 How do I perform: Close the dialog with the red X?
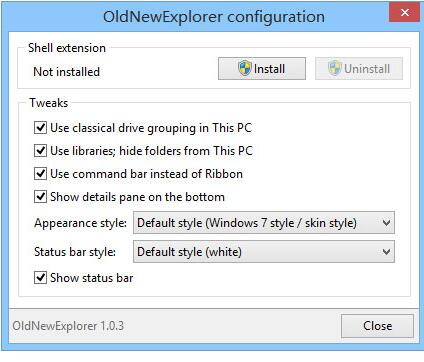tap(404, 12)
